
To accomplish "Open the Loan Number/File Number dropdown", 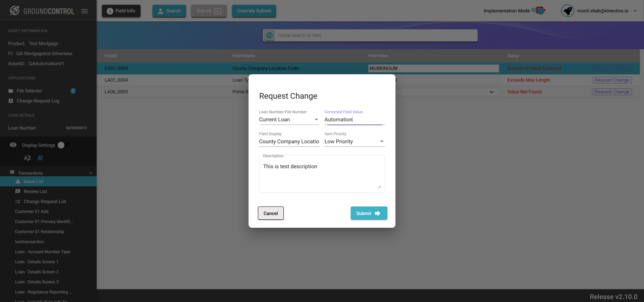I will 289,120.
